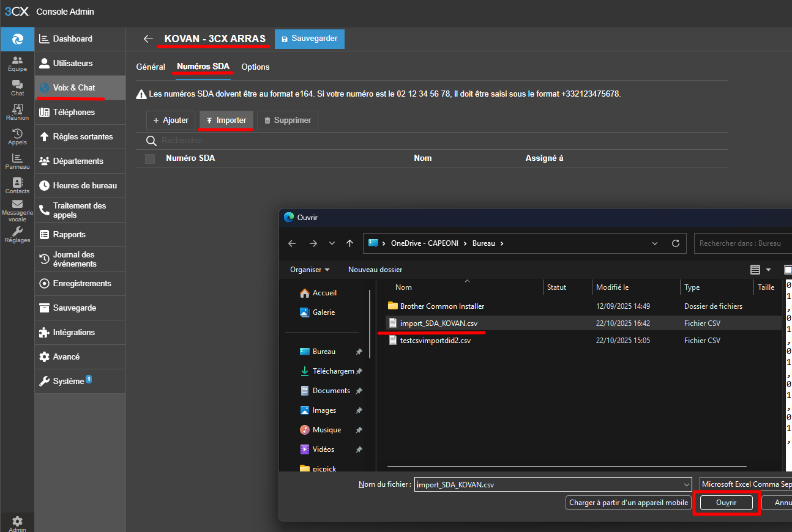Open Journal des événements in the admin menu

pos(80,259)
